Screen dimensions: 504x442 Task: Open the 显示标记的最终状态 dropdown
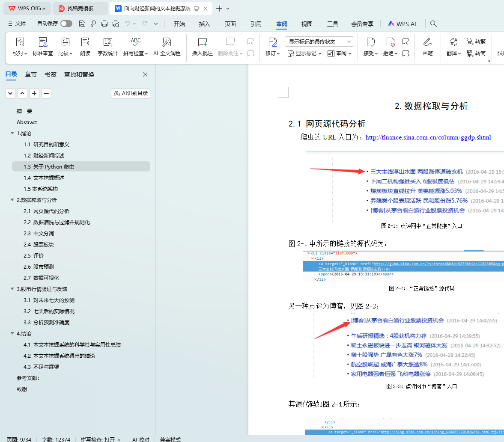[x=319, y=42]
